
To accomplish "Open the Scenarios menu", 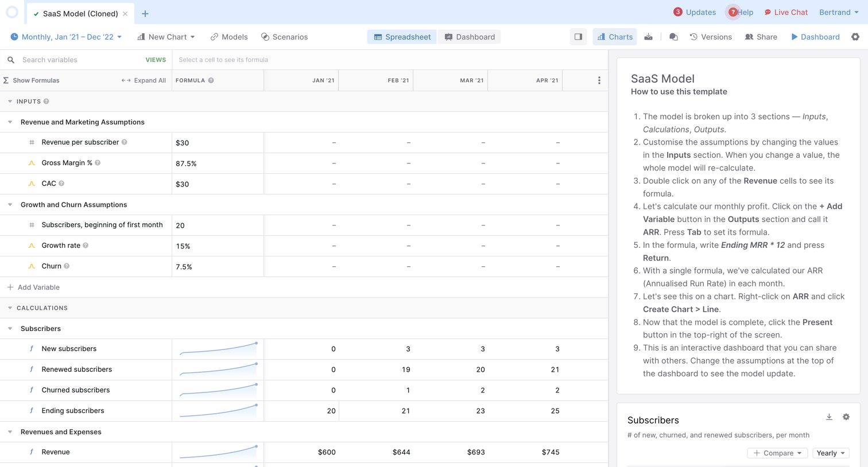I will (x=284, y=37).
